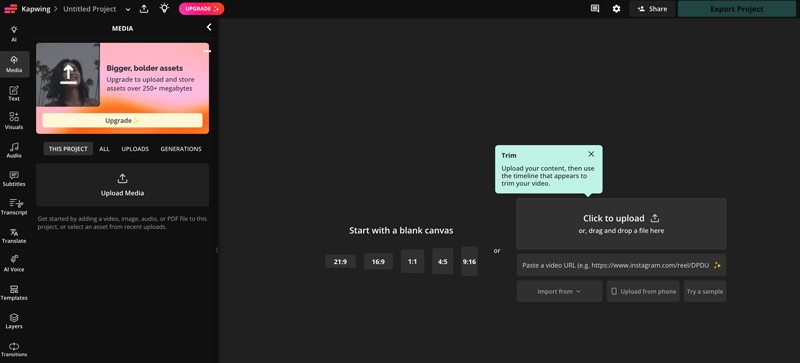Click the lightbulb icon in top bar

click(164, 9)
